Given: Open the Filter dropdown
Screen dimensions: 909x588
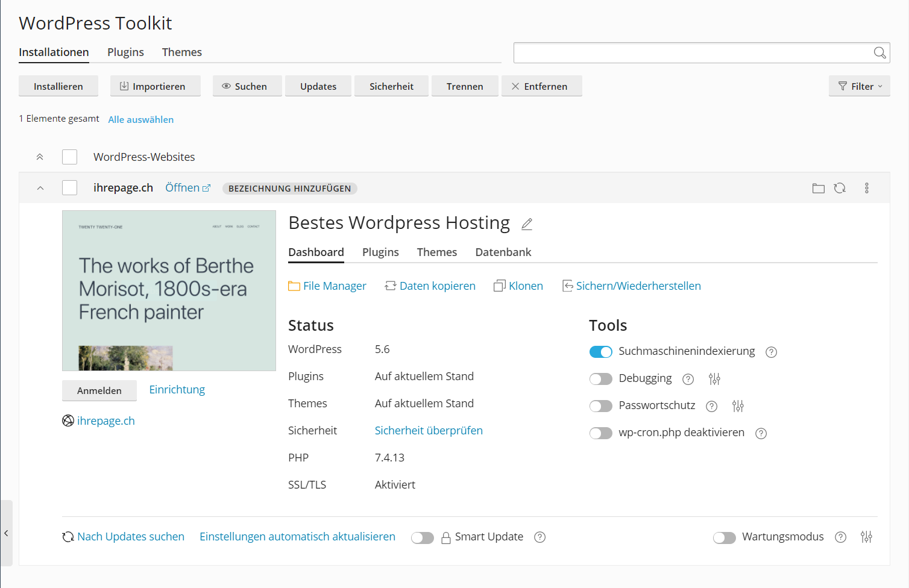Looking at the screenshot, I should (859, 86).
